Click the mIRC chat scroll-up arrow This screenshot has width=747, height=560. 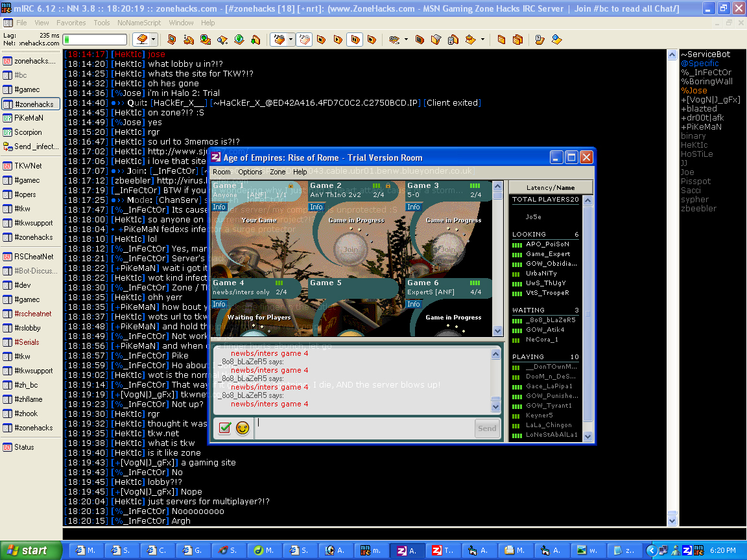pyautogui.click(x=672, y=54)
